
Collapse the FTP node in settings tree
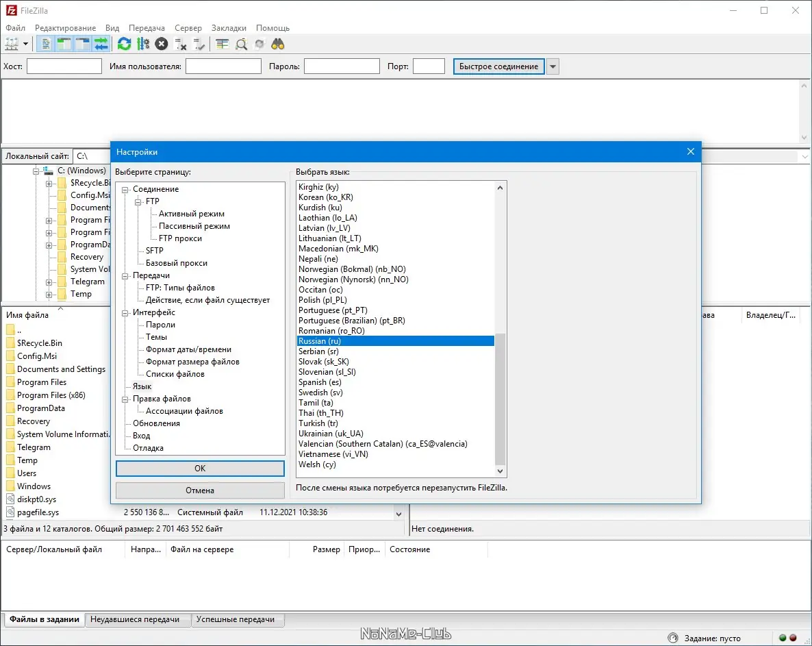click(138, 201)
